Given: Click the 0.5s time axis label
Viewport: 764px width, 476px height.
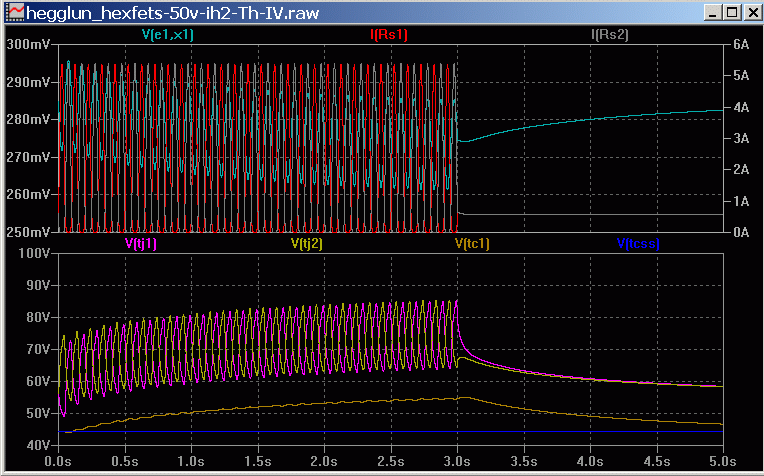Looking at the screenshot, I should pos(125,461).
